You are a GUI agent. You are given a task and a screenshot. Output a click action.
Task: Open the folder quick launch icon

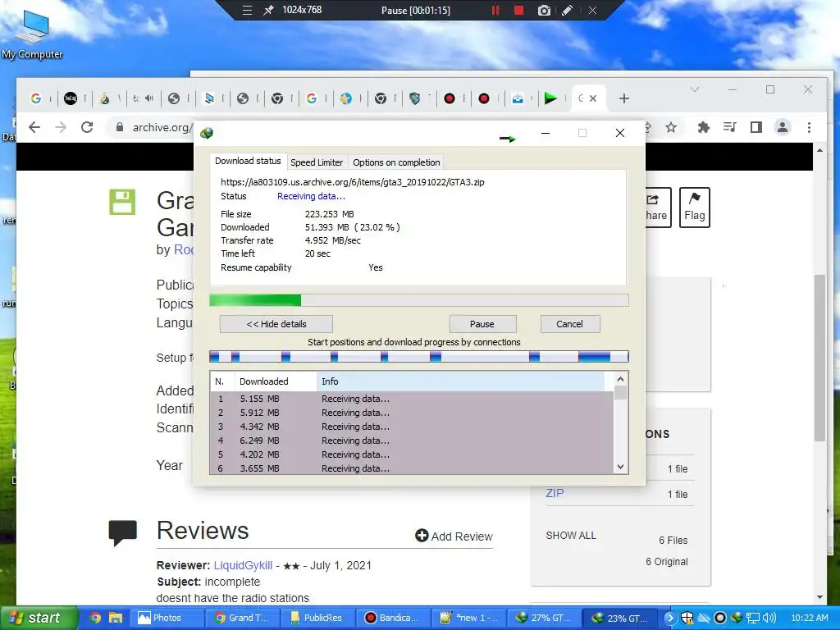tap(116, 618)
